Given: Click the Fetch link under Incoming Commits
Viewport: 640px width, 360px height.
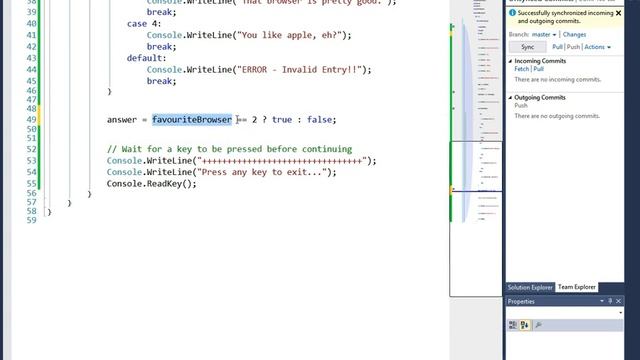Looking at the screenshot, I should click(x=521, y=69).
